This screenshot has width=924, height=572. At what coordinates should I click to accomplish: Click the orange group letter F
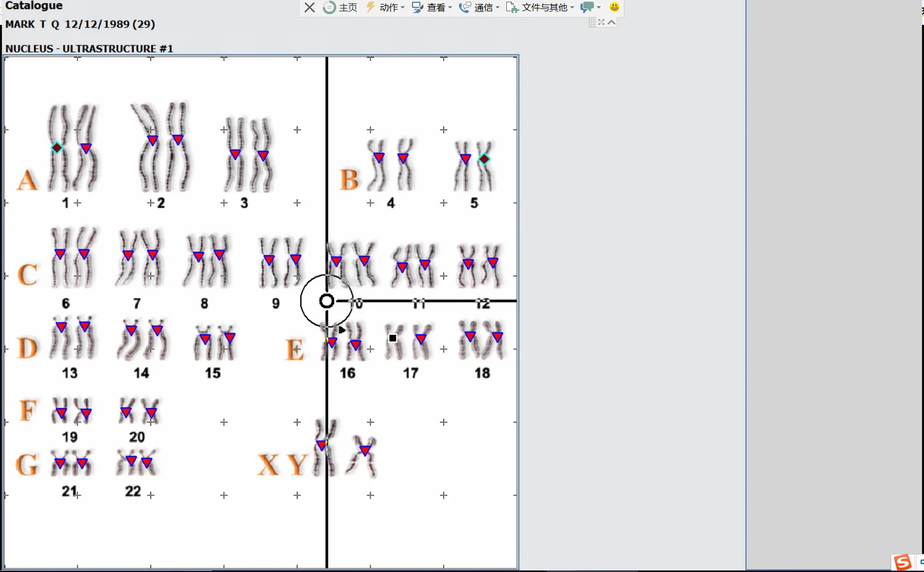coord(28,411)
